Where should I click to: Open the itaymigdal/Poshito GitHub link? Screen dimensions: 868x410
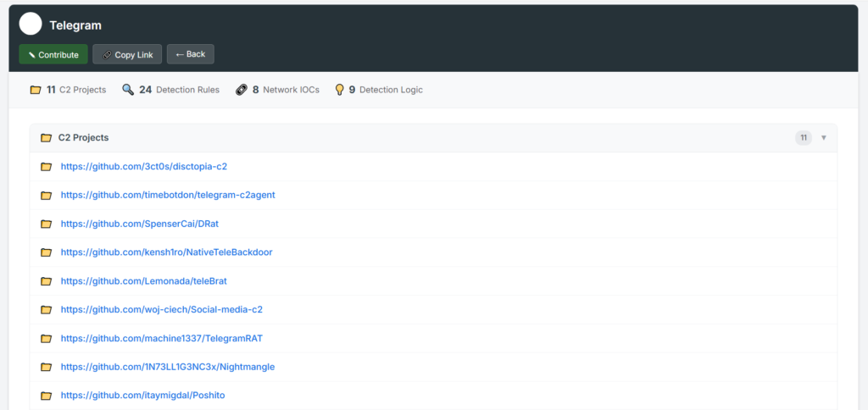coord(142,396)
